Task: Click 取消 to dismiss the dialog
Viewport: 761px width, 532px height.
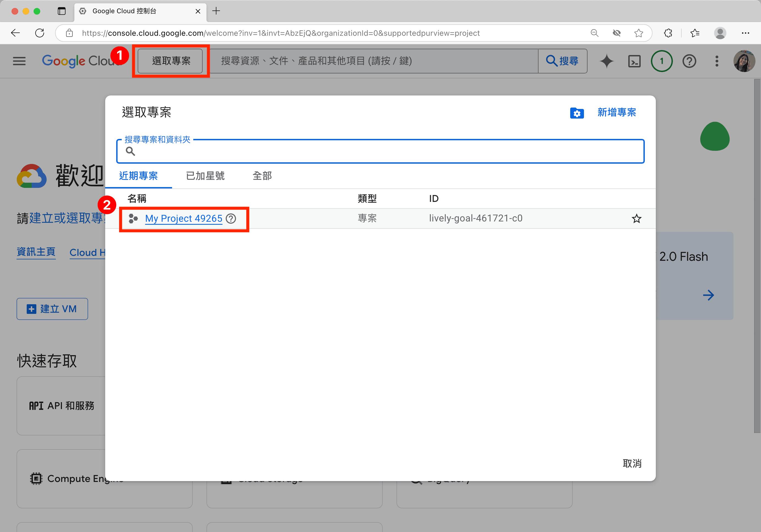Action: [x=632, y=464]
